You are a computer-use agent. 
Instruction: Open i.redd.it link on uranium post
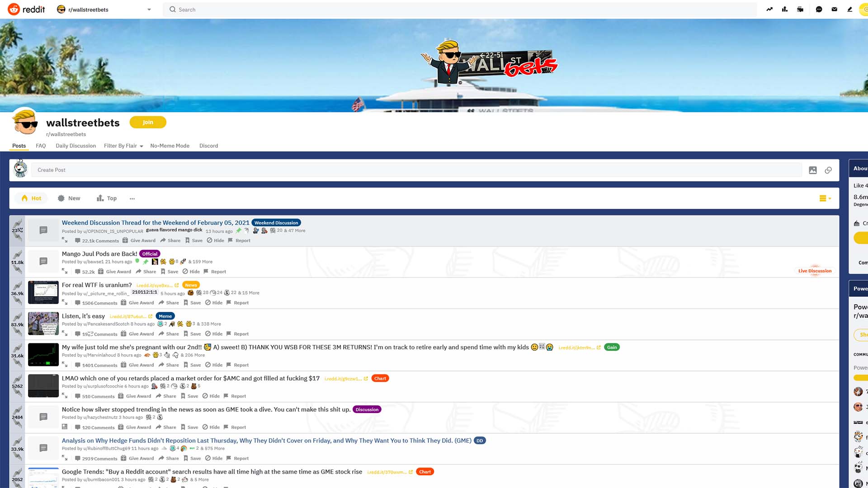[x=158, y=286]
